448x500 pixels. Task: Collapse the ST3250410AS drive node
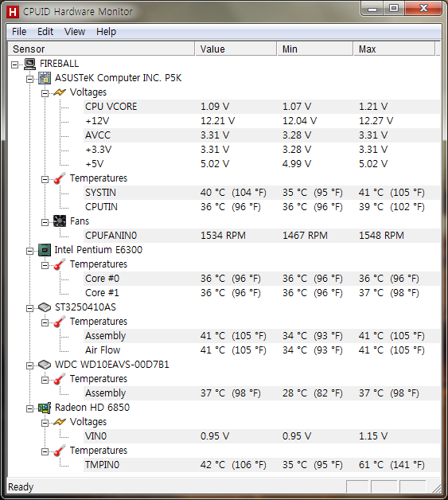click(x=29, y=308)
